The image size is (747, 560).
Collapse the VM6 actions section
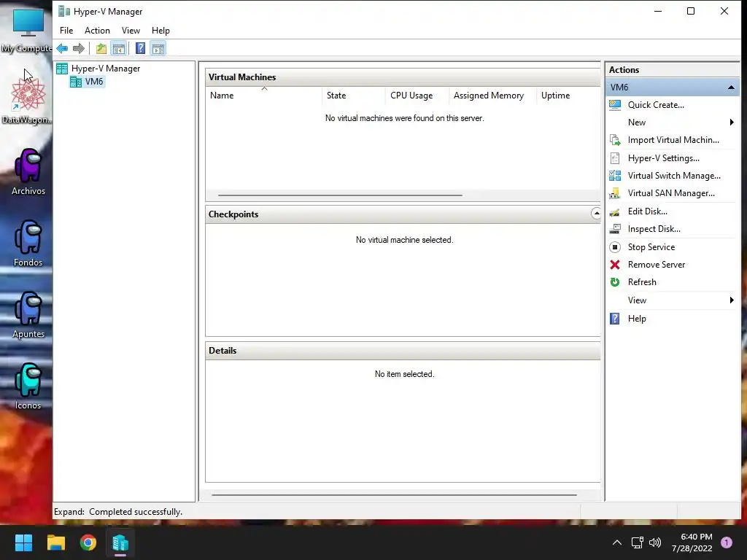[x=731, y=87]
